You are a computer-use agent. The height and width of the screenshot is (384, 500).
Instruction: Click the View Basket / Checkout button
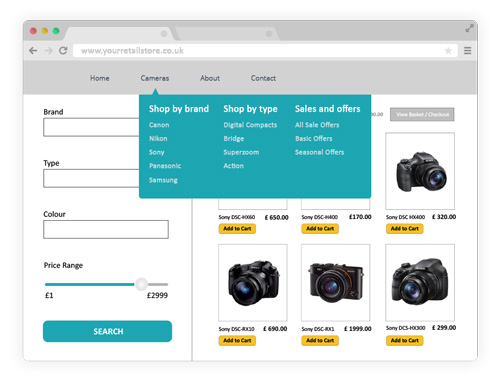422,114
